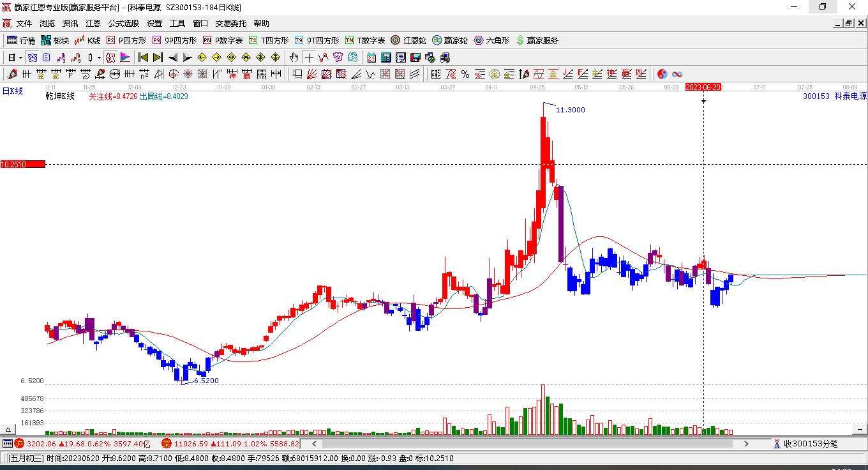Click the 关注线=8.4726 label

pyautogui.click(x=113, y=96)
